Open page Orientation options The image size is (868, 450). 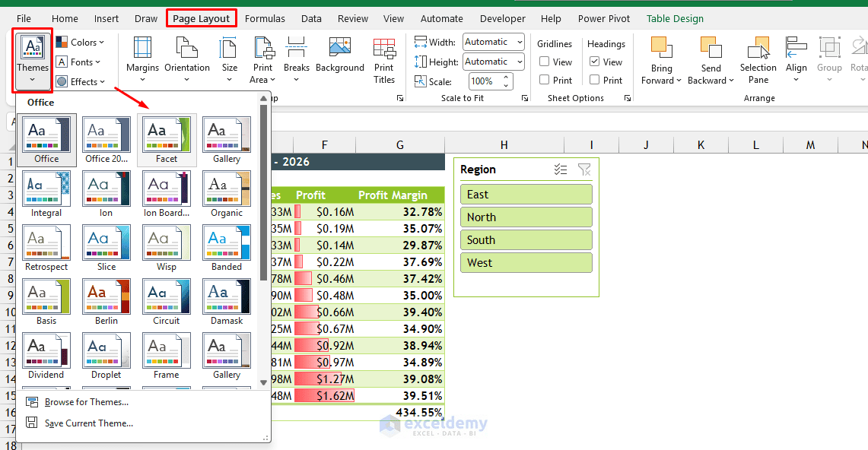tap(187, 60)
